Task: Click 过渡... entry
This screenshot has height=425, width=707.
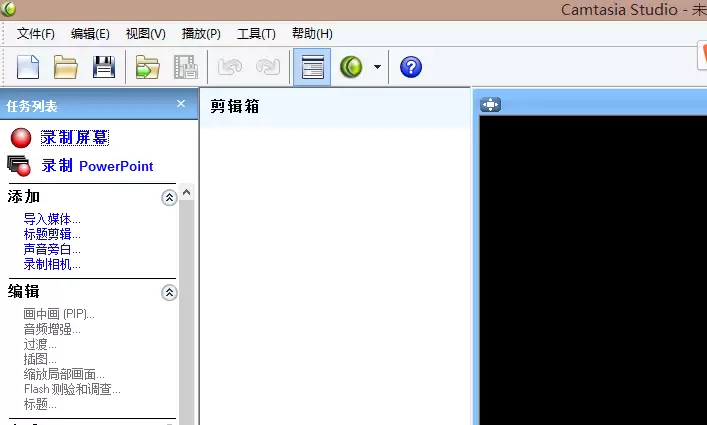Action: click(x=40, y=345)
